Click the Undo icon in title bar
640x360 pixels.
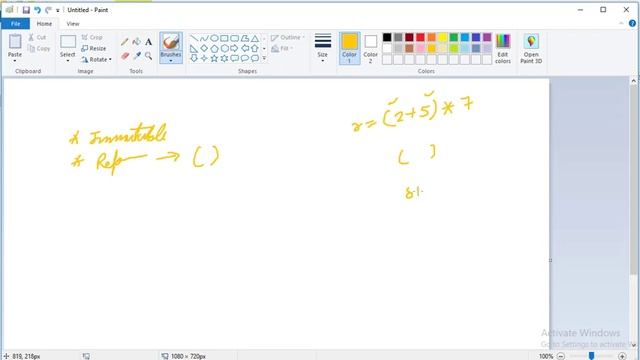pos(38,10)
